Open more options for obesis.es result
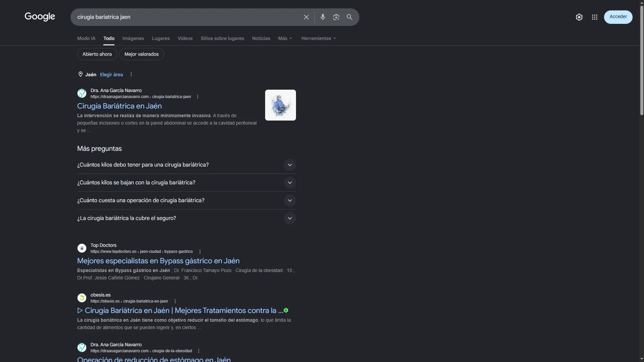Viewport: 644px width, 362px height. pos(175,301)
